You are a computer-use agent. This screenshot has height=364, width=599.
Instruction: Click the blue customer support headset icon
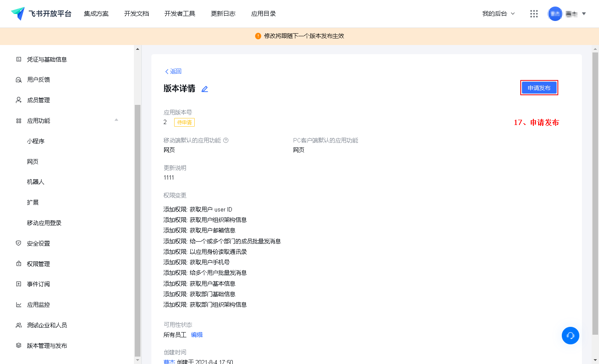[570, 336]
